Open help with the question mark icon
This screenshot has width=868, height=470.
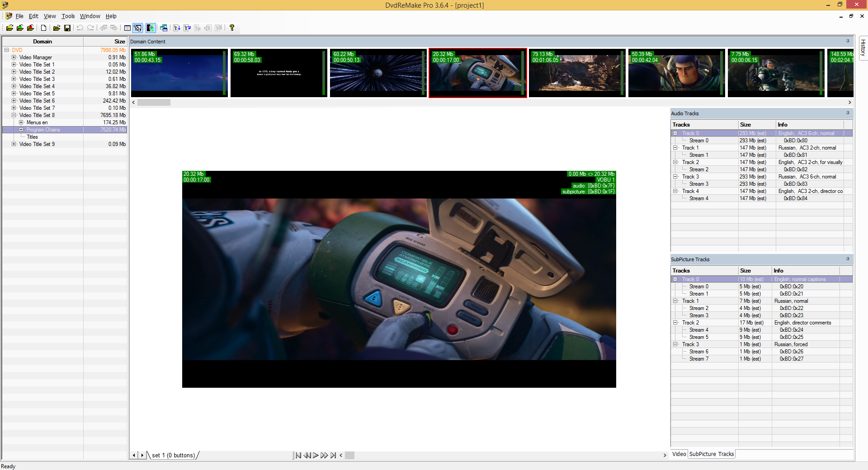(x=232, y=28)
